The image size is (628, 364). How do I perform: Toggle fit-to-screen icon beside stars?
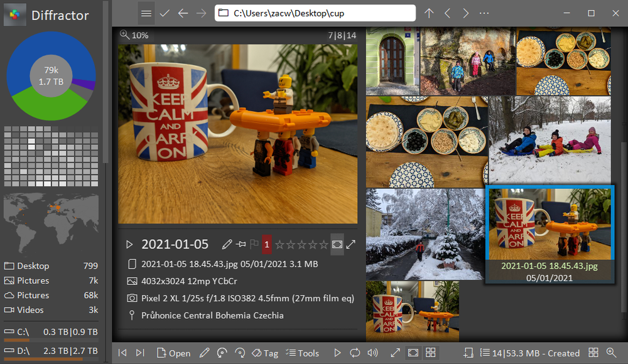[337, 244]
